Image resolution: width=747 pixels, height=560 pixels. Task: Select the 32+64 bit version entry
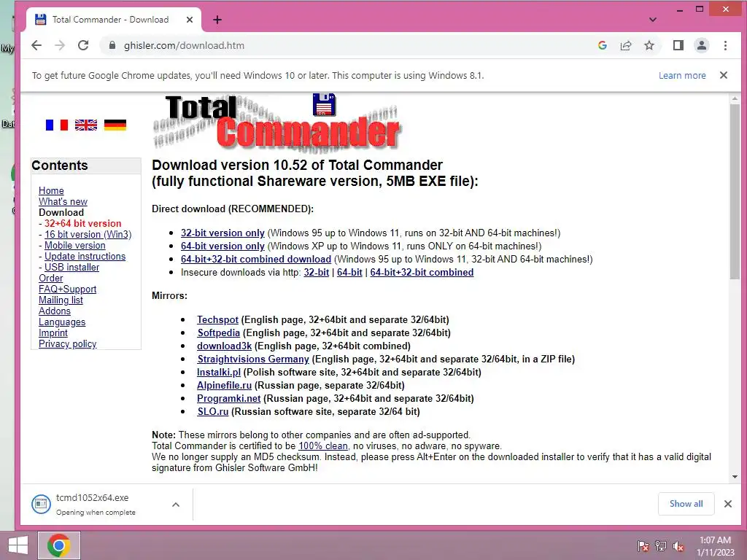[x=82, y=223]
